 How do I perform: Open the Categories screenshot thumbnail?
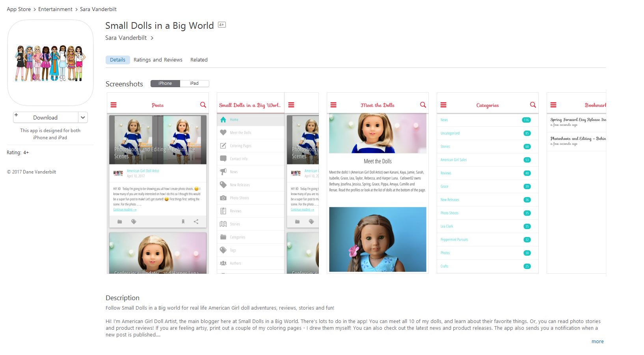click(488, 183)
